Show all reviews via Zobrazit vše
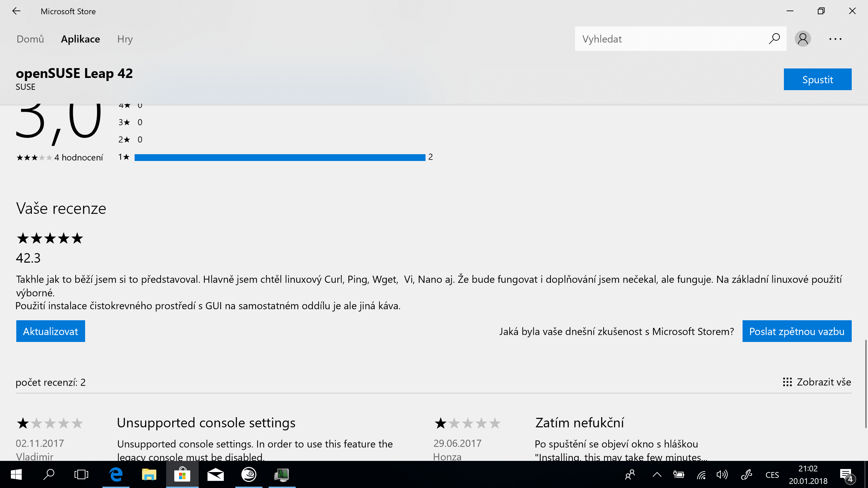 817,382
